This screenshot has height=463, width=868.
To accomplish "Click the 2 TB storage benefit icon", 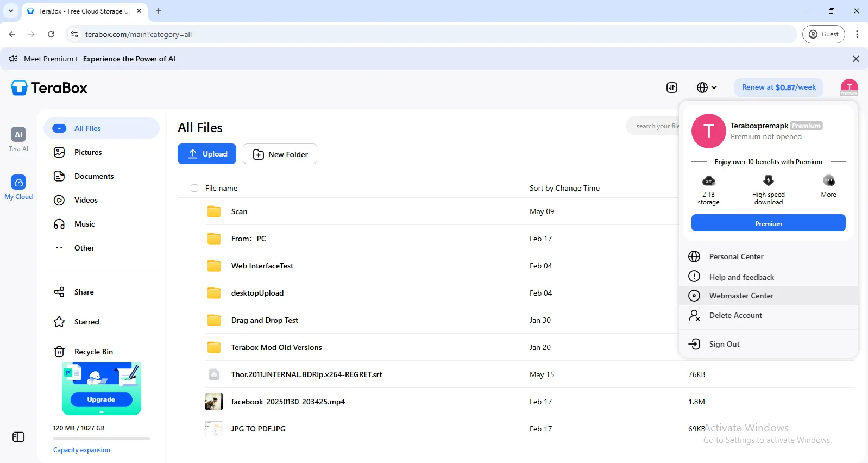I will tap(708, 181).
